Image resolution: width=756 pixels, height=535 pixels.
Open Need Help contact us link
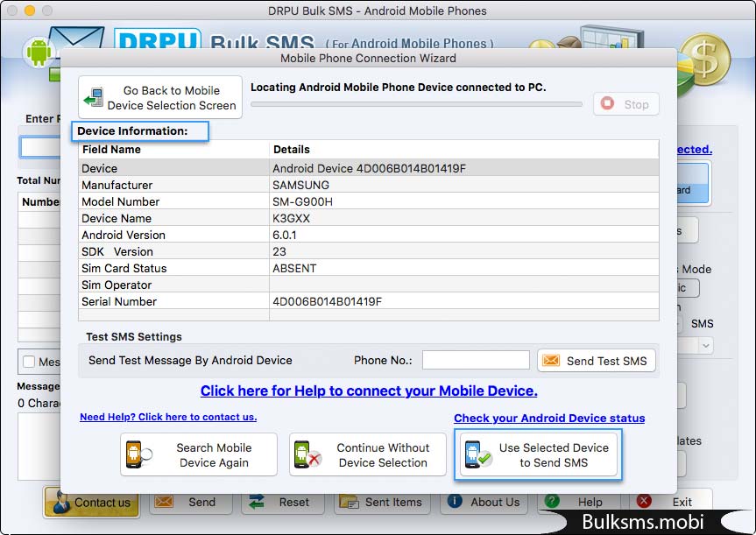coord(168,417)
